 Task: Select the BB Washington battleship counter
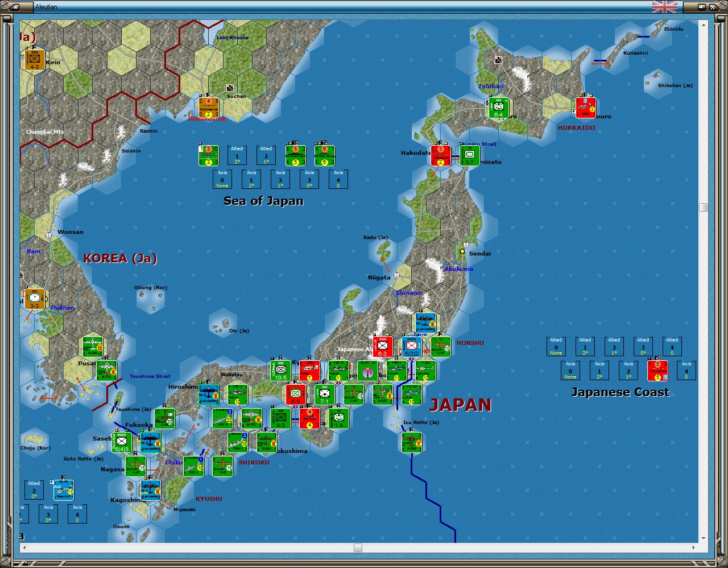pos(295,155)
